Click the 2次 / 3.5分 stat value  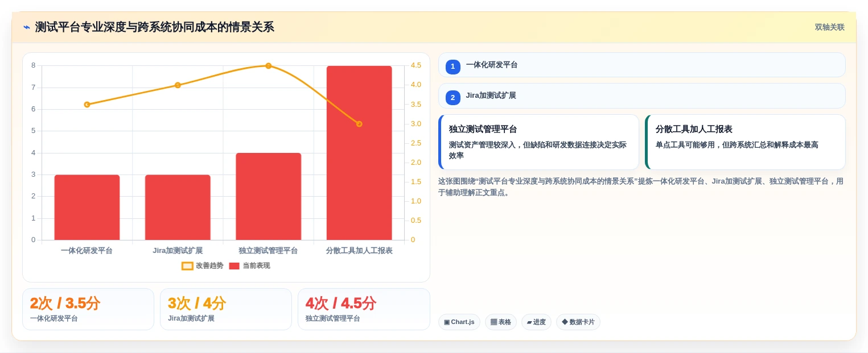tap(65, 304)
